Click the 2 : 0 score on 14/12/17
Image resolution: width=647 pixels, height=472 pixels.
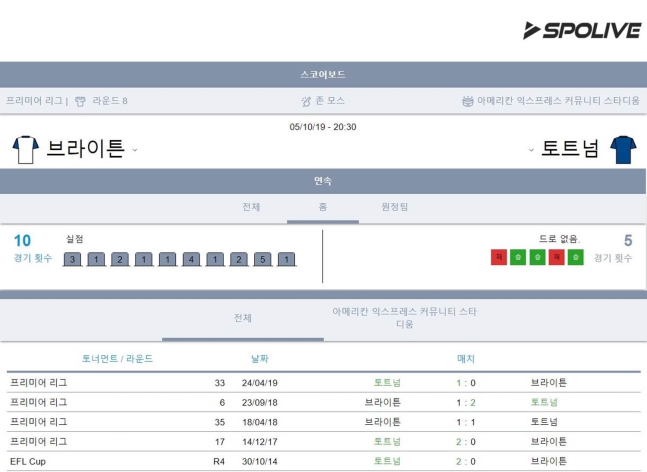click(x=466, y=442)
